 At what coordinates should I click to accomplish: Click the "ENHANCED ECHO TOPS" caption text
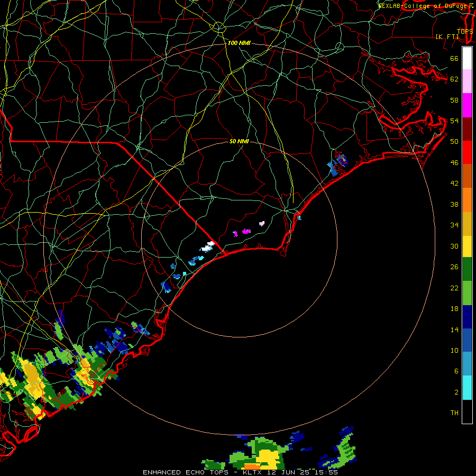[186, 472]
